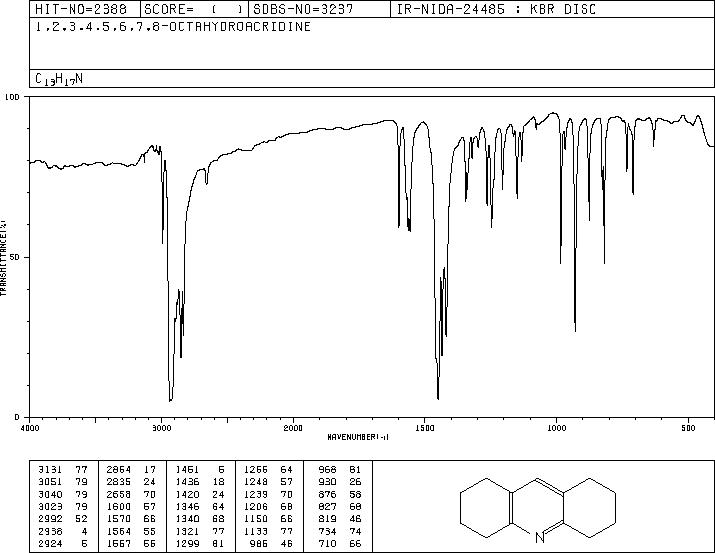Viewport: 715px width, 553px height.
Task: Click the 1321 peak entry in the table
Action: [x=200, y=532]
